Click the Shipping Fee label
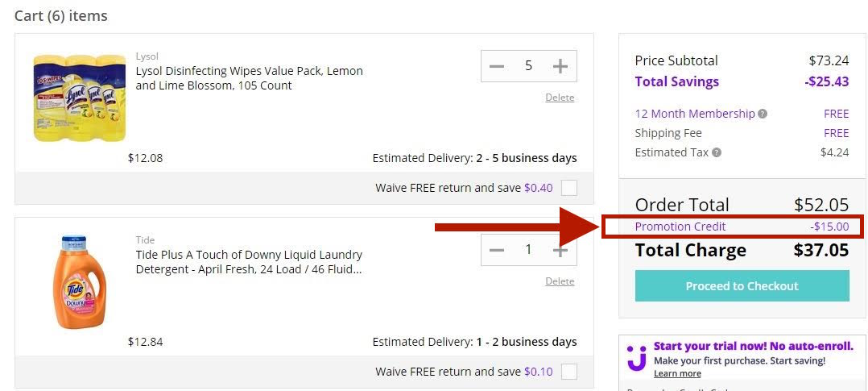This screenshot has height=391, width=868. coord(668,133)
